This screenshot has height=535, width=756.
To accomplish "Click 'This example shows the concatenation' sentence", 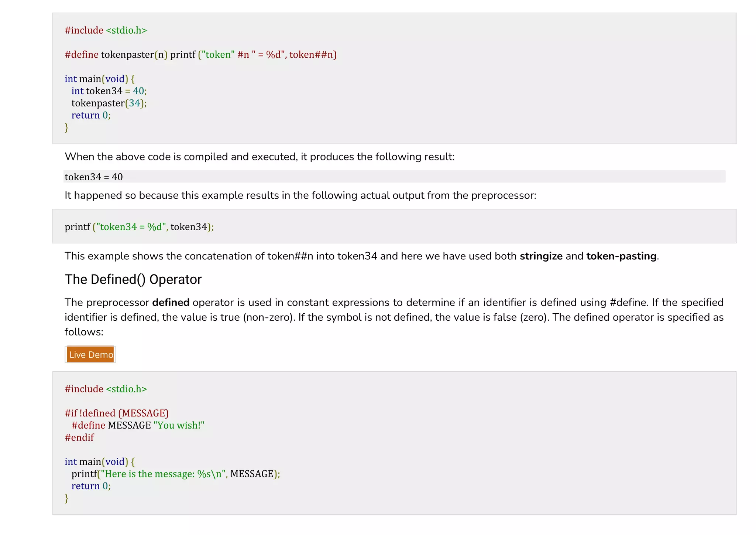I will point(362,256).
